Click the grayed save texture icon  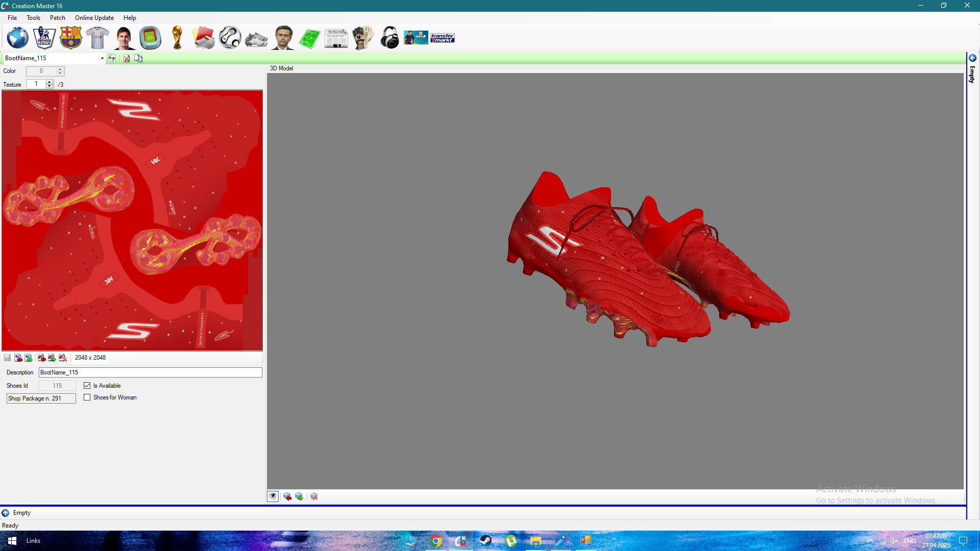click(x=7, y=358)
